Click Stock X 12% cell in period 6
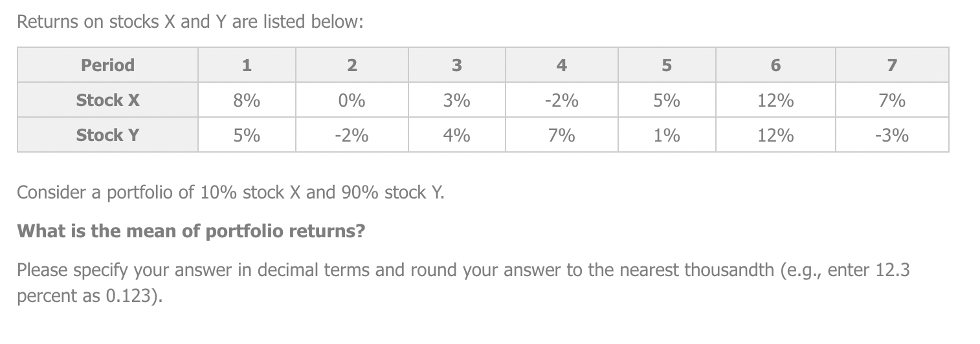 coord(775,100)
